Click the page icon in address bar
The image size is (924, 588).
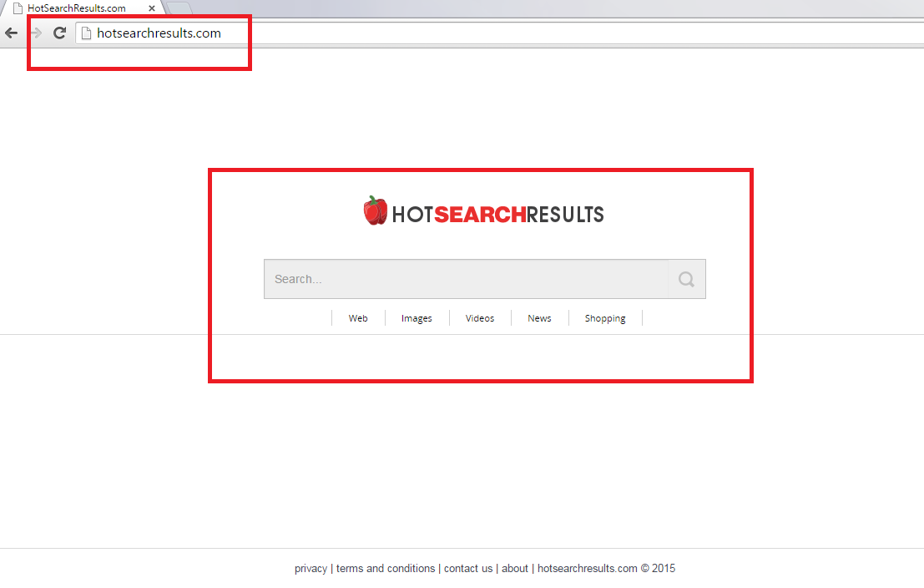[86, 33]
